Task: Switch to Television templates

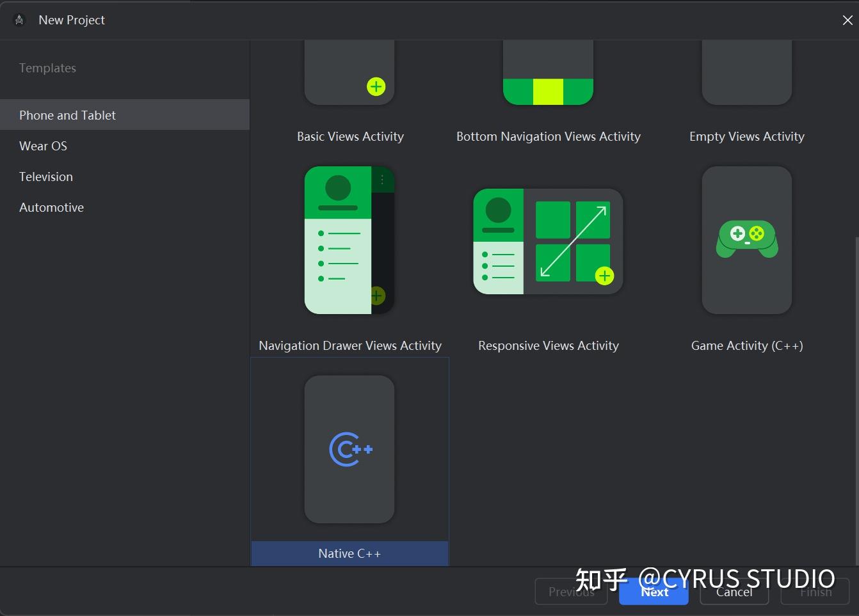Action: pos(45,177)
